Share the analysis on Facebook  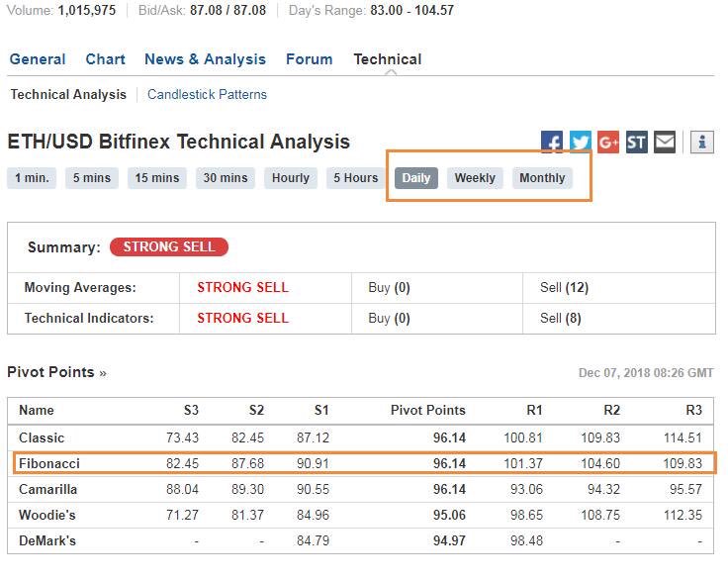[552, 142]
